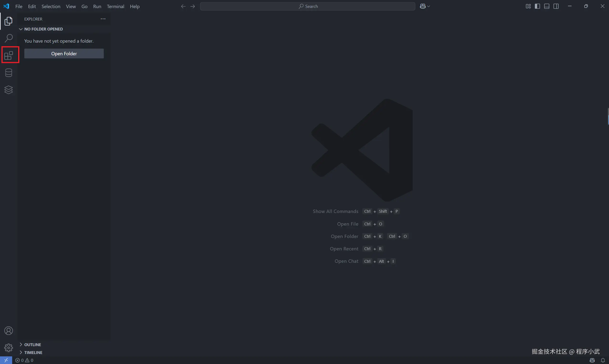
Task: Collapse the NO FOLDER OPENED section
Action: [x=43, y=29]
